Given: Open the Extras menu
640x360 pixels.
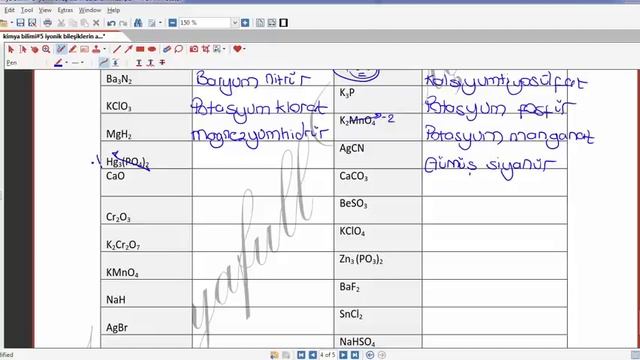Looking at the screenshot, I should click(x=65, y=10).
